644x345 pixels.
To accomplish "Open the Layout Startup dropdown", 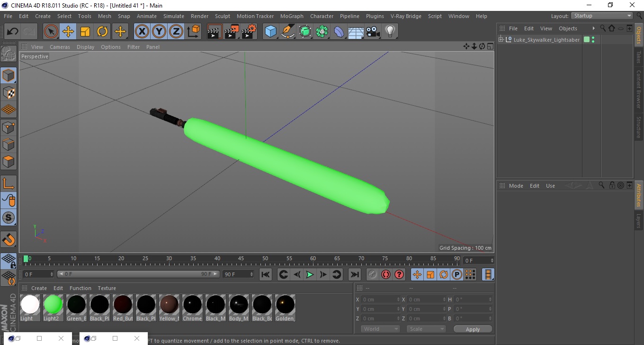I will point(602,16).
